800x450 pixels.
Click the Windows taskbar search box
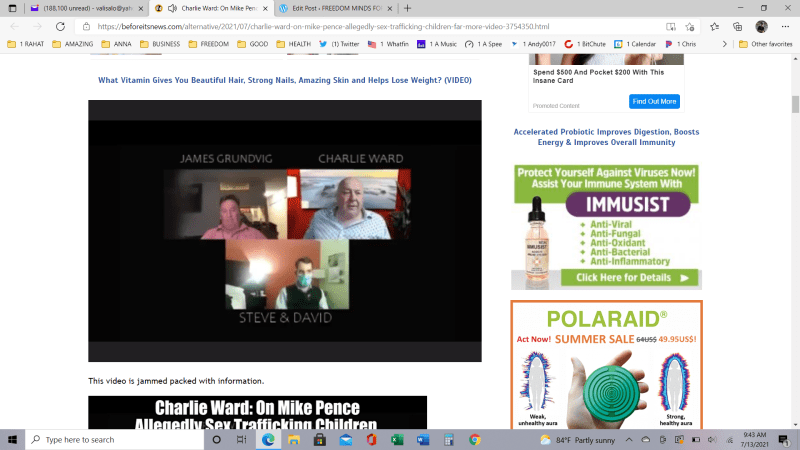coord(120,439)
